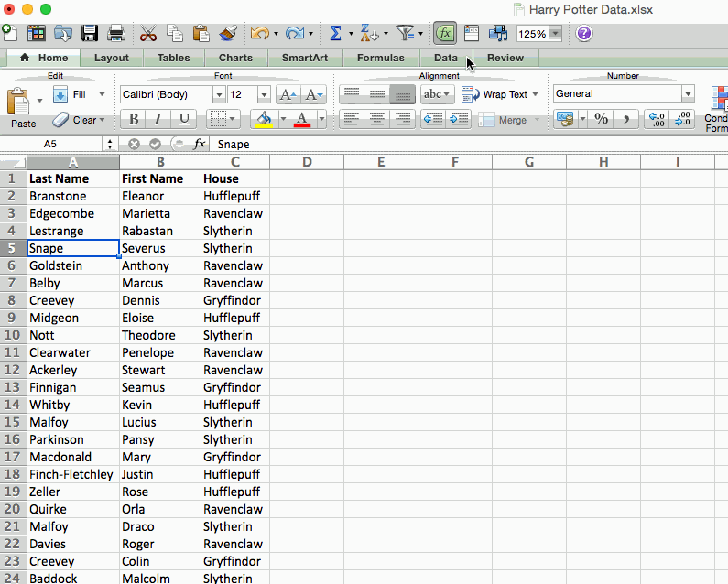Toggle Italic formatting
Viewport: 728px width, 584px height.
[158, 119]
